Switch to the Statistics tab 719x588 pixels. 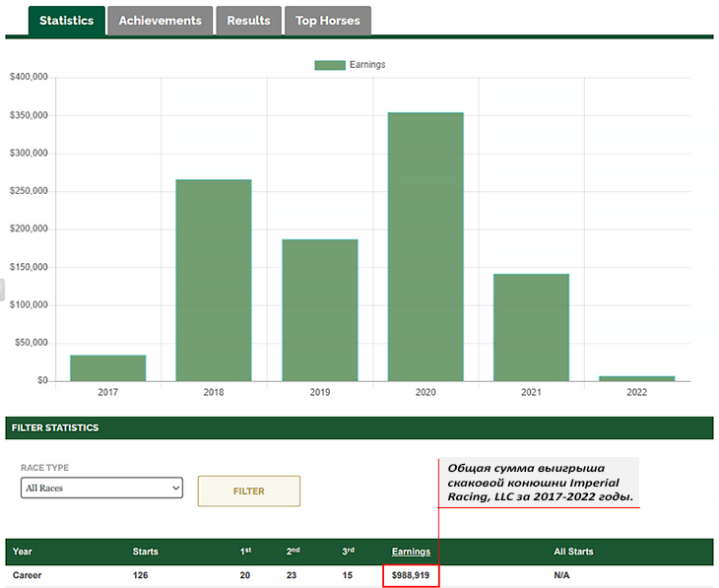(x=66, y=21)
